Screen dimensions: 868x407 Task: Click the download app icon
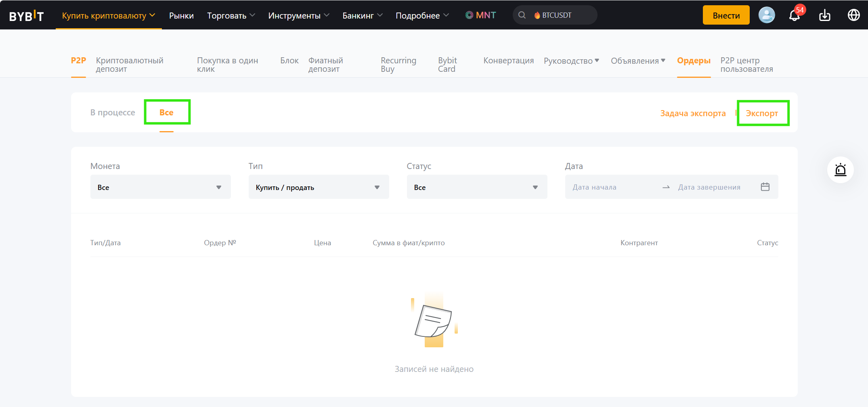824,15
